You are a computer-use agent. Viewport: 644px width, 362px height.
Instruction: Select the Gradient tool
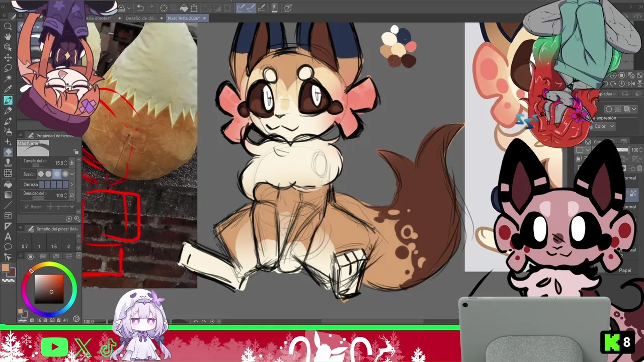point(8,194)
